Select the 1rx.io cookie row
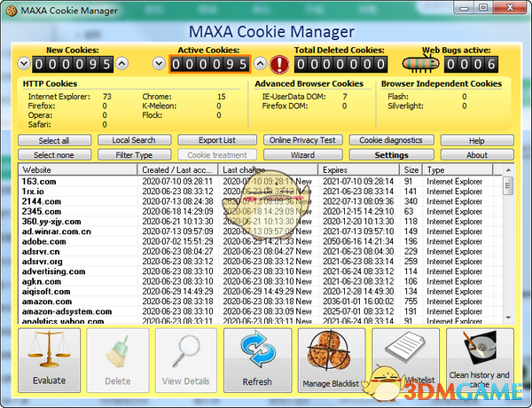Viewport: 532px width, 408px height. point(261,192)
